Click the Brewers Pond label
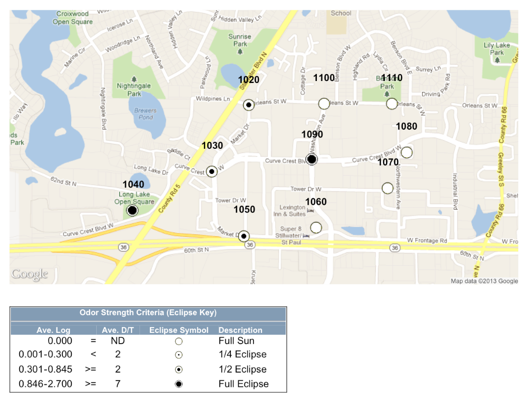The height and width of the screenshot is (409, 532). (x=145, y=114)
